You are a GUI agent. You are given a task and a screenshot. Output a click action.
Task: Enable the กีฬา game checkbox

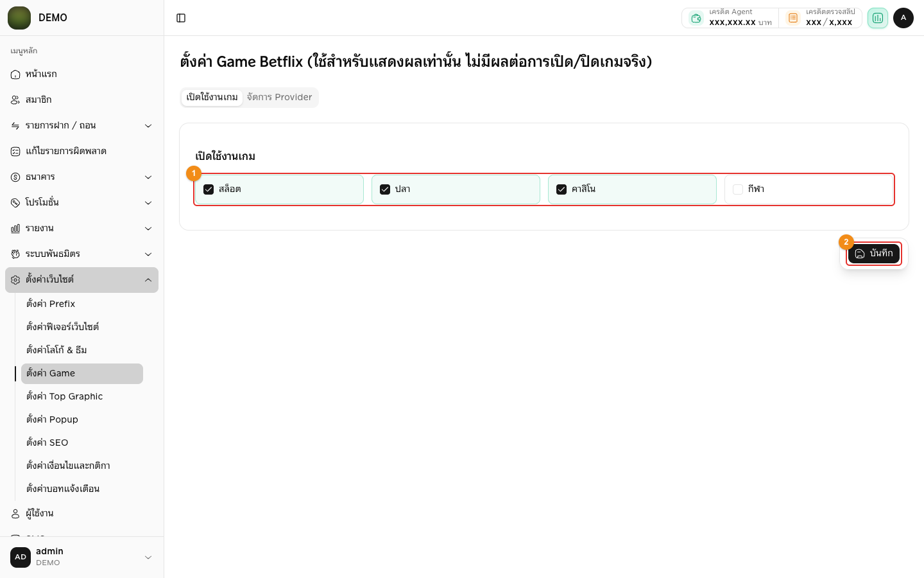738,189
